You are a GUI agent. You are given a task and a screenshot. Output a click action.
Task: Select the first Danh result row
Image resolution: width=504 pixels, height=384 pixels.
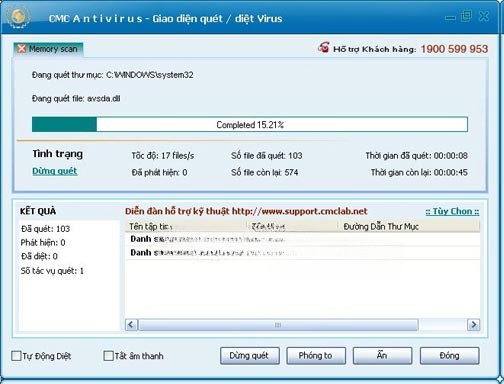(302, 239)
